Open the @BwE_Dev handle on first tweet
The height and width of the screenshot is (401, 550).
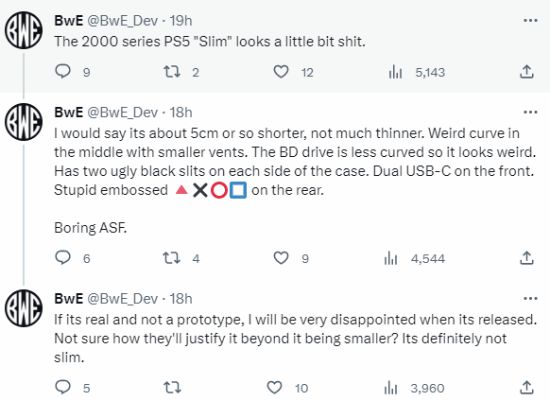(122, 21)
